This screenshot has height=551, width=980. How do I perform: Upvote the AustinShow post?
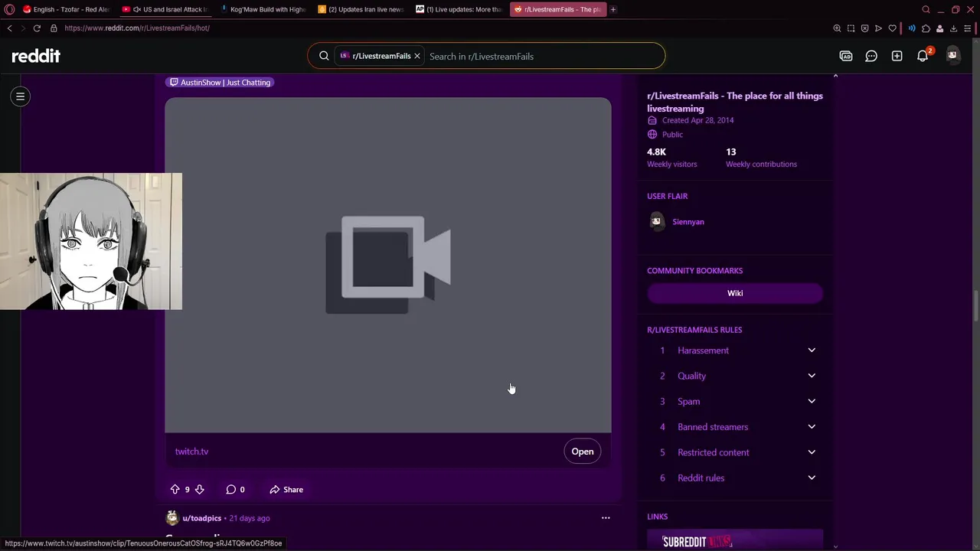[x=175, y=490]
